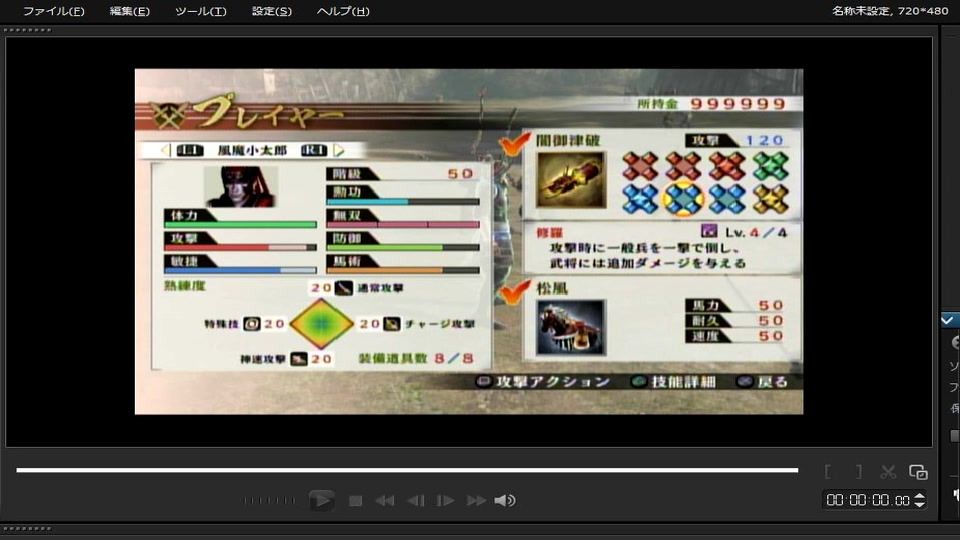Open the 設定(S) menu

[x=271, y=11]
